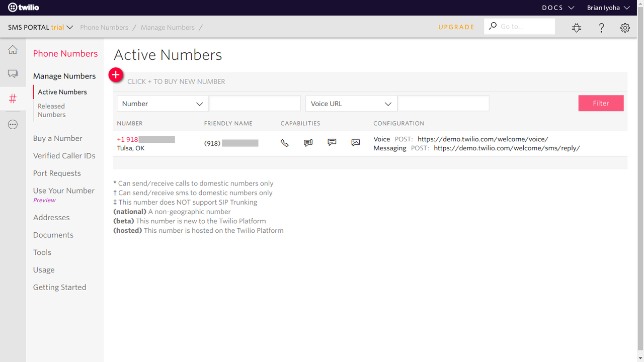
Task: Expand SMS PORTAL trial project switcher
Action: [41, 27]
